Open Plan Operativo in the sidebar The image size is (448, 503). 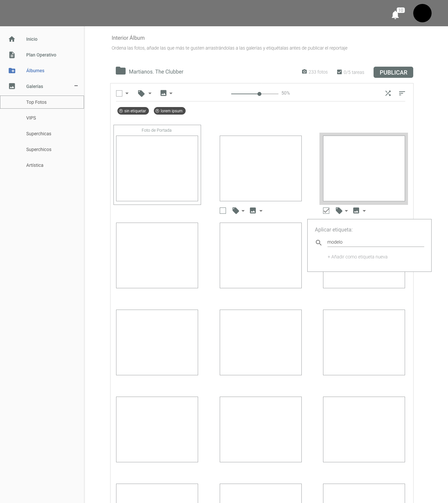[x=41, y=55]
